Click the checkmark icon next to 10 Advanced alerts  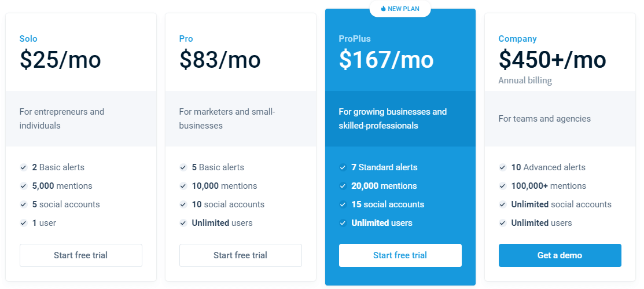(x=502, y=167)
